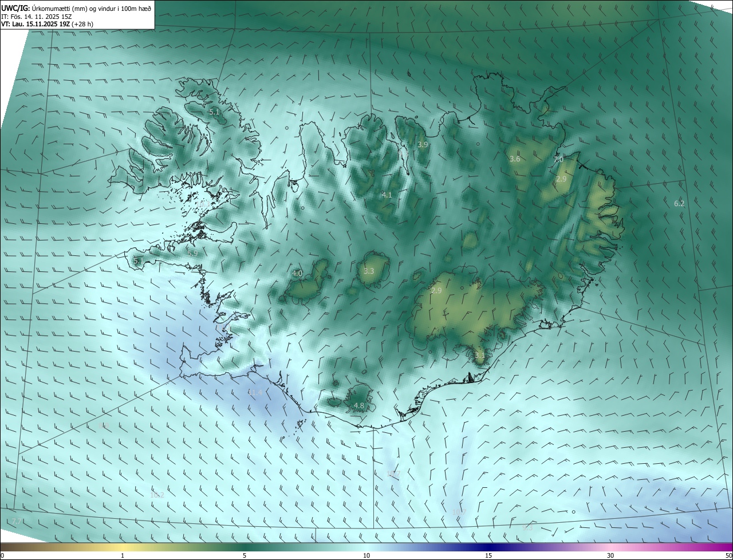Click the 3.6 value label
This screenshot has height=560, width=733.
(x=515, y=159)
